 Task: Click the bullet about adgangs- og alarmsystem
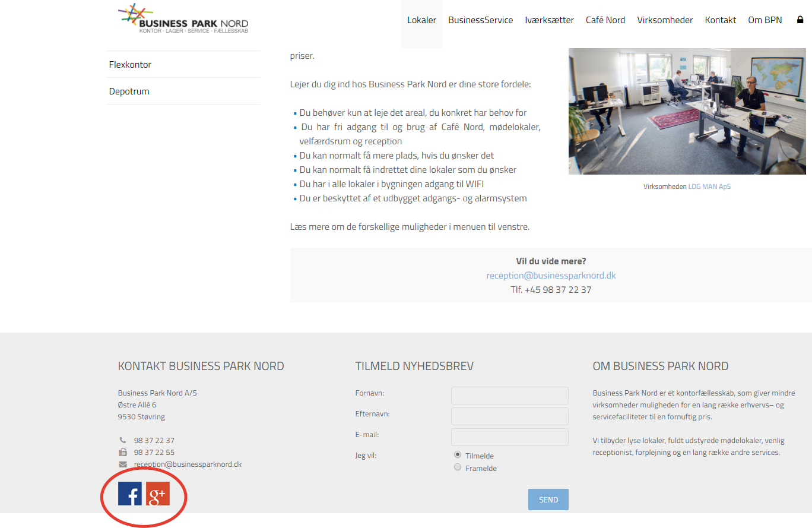(x=413, y=198)
